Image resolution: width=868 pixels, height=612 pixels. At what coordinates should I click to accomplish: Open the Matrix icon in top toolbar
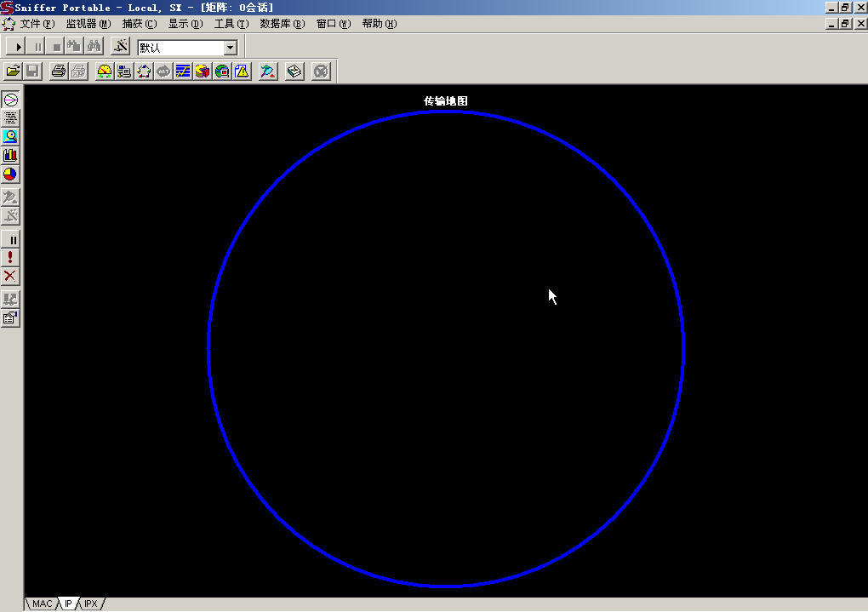144,71
